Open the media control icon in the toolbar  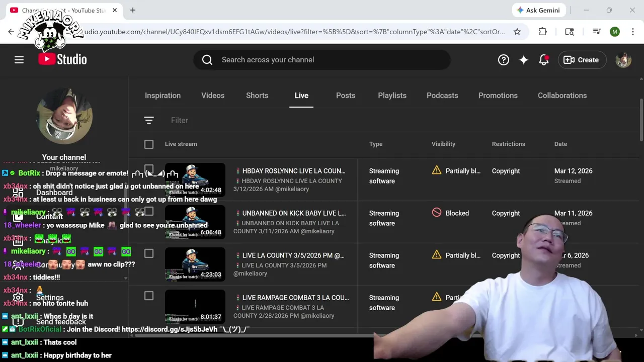pyautogui.click(x=597, y=32)
